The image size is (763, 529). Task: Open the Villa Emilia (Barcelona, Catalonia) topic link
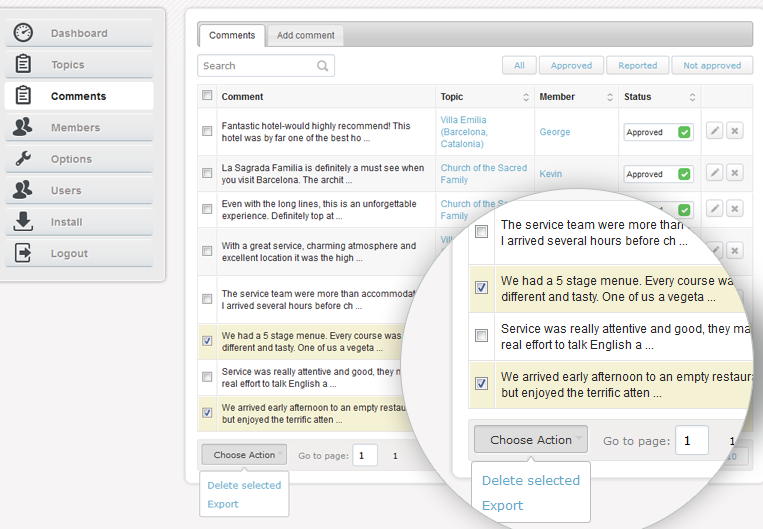pos(464,131)
